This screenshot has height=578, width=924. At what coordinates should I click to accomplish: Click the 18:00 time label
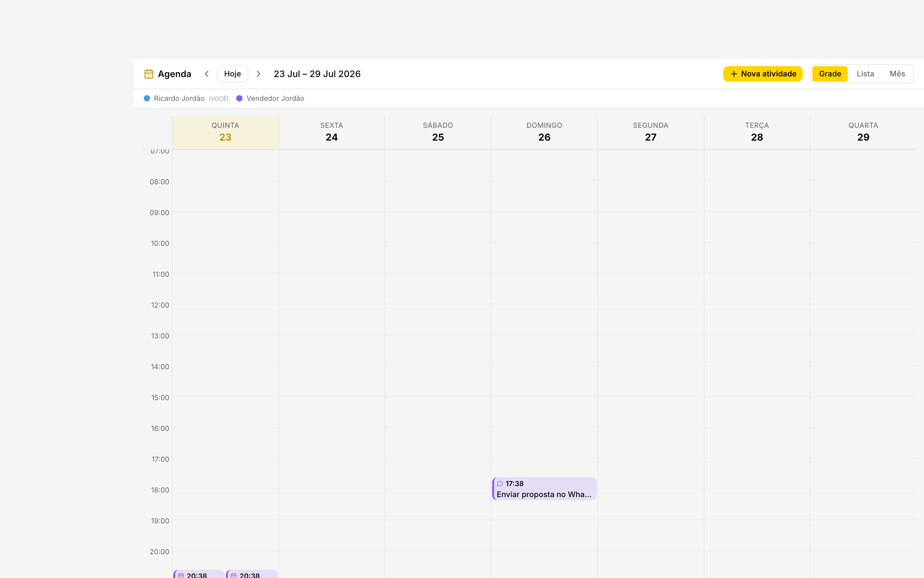160,490
